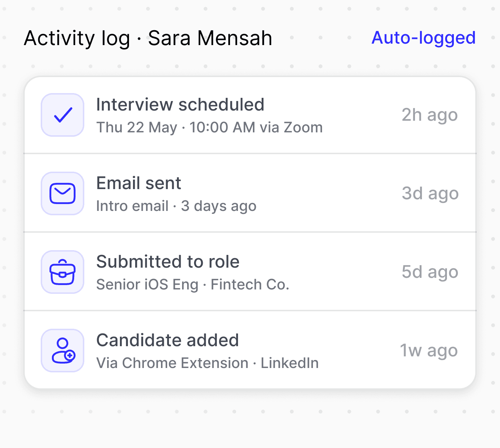Click the envelope icon for Email sent
The height and width of the screenshot is (448, 500).
62,193
